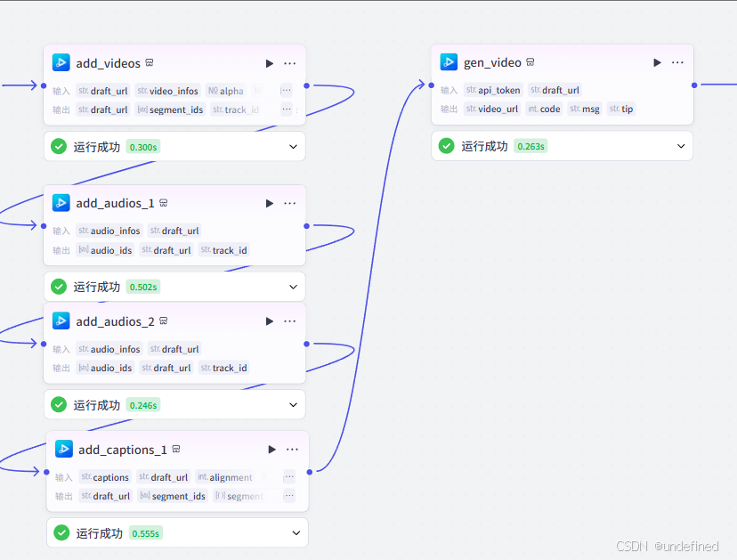Screen dimensions: 737x560
Task: Select the add_audios_2 node title
Action: pyautogui.click(x=115, y=321)
